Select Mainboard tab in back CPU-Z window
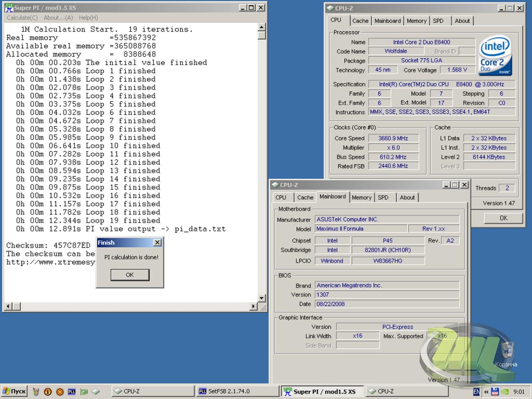 pyautogui.click(x=388, y=21)
